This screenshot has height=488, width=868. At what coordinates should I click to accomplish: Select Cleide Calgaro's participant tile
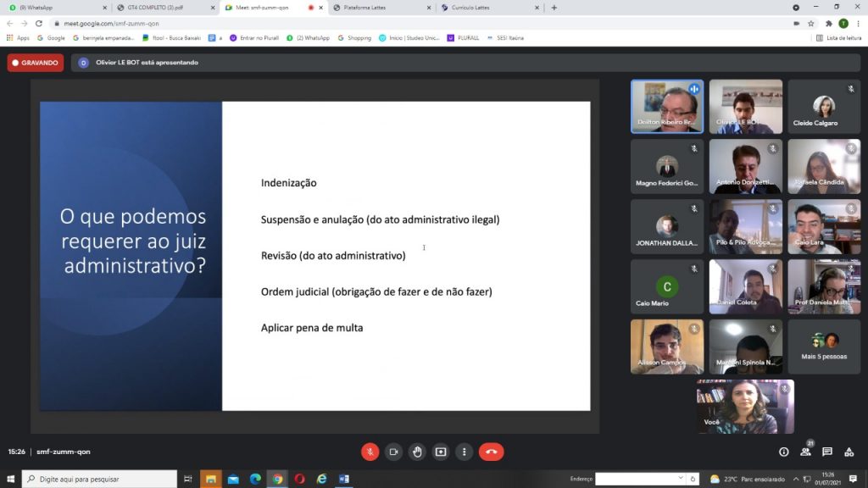click(824, 107)
